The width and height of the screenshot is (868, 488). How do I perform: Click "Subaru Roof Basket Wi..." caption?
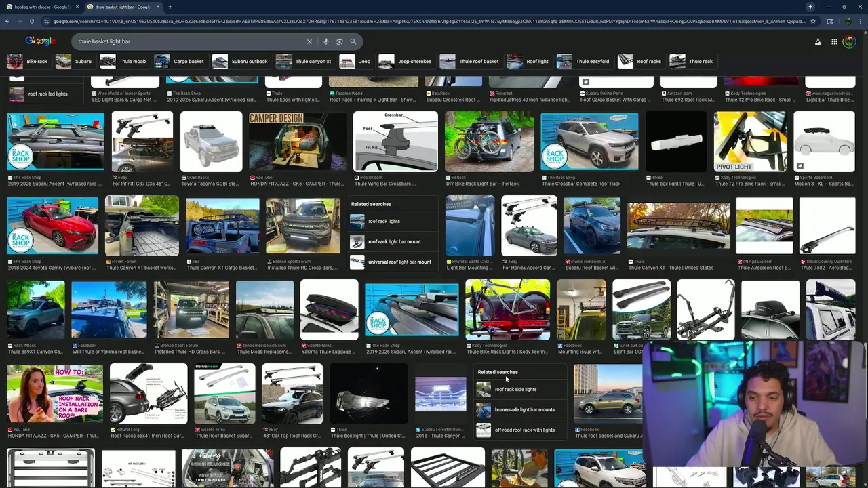592,268
